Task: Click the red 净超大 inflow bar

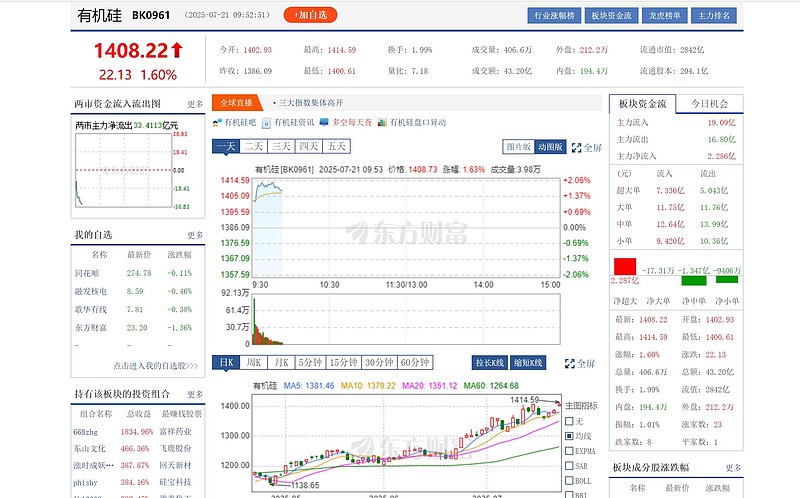Action: [624, 267]
